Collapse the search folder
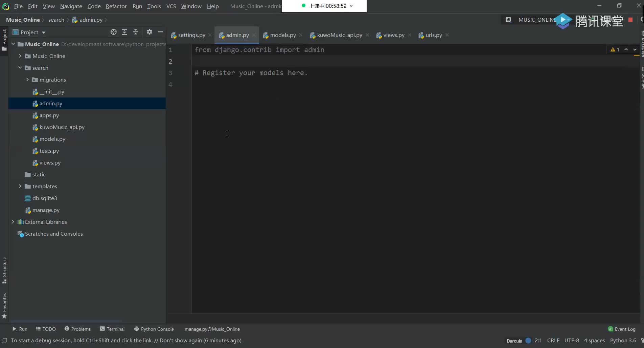The image size is (644, 348). click(x=20, y=68)
